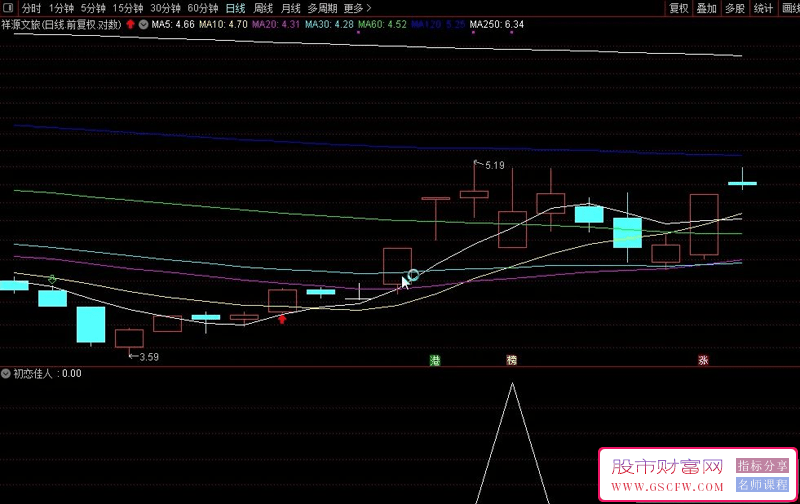This screenshot has height=504, width=800.
Task: Click the 叠加 overlay button
Action: click(x=707, y=8)
